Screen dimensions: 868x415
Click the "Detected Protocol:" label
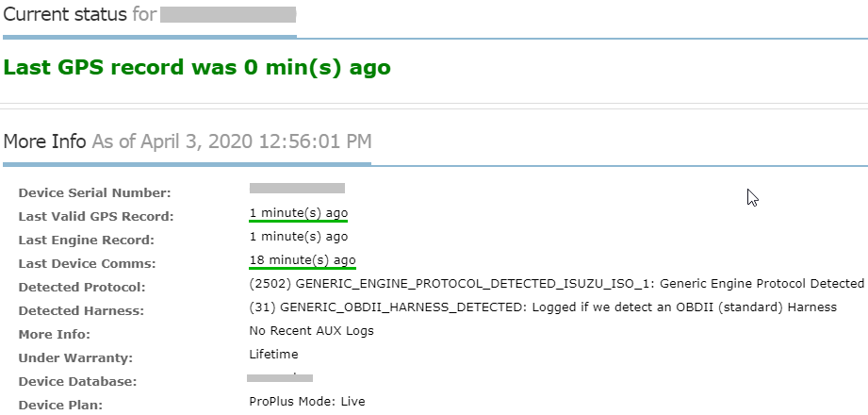pyautogui.click(x=82, y=288)
